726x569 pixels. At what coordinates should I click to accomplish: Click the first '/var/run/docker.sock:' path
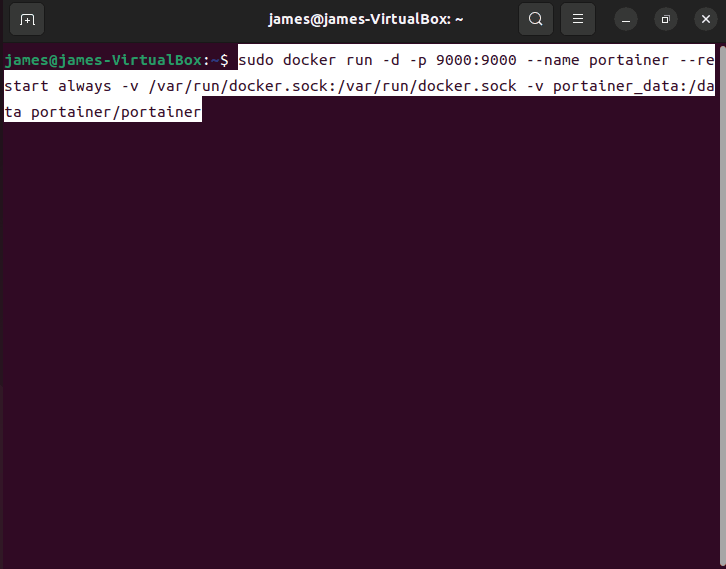[243, 86]
